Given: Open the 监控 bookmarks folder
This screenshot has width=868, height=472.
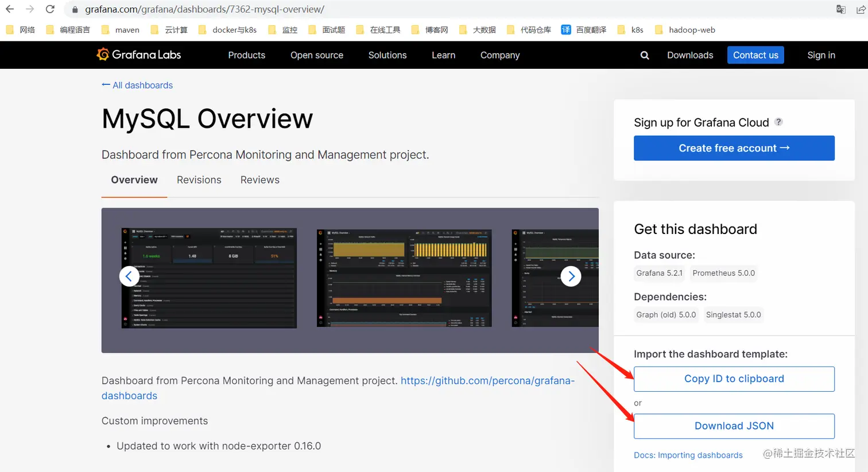Looking at the screenshot, I should (283, 30).
